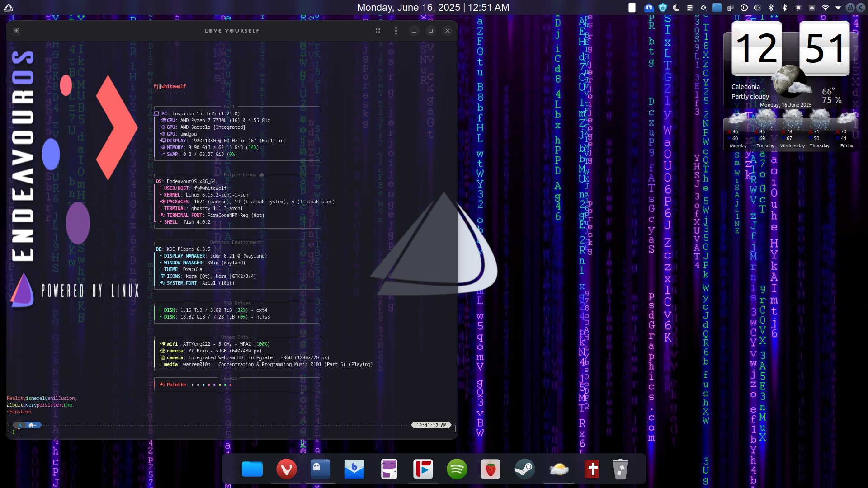The image size is (868, 488).
Task: Open the weather app in dock
Action: coord(559,469)
